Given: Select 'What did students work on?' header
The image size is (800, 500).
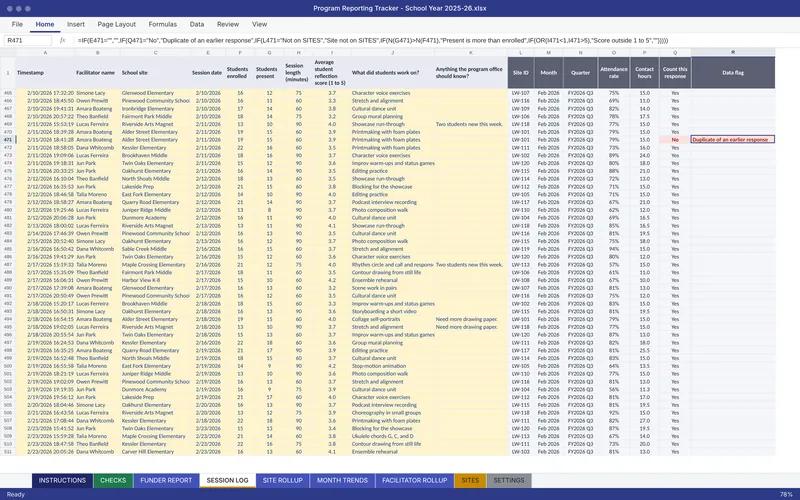Looking at the screenshot, I should click(393, 72).
